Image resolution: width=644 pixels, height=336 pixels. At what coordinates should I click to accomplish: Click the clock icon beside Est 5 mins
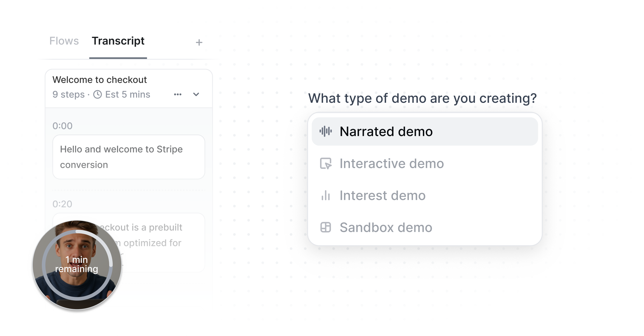97,94
